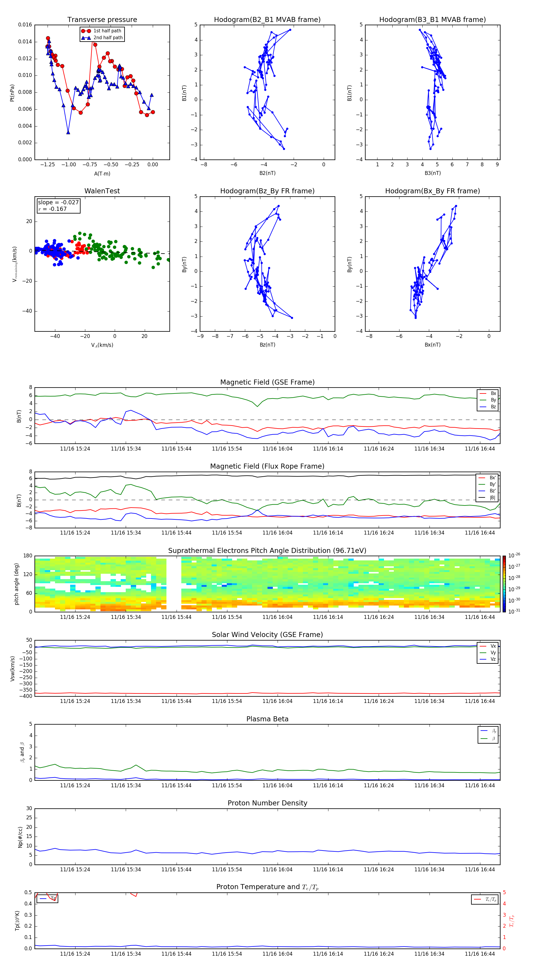The width and height of the screenshot is (535, 980).
Task: Click the βp entry in Plasma Beta legend
Action: click(488, 731)
